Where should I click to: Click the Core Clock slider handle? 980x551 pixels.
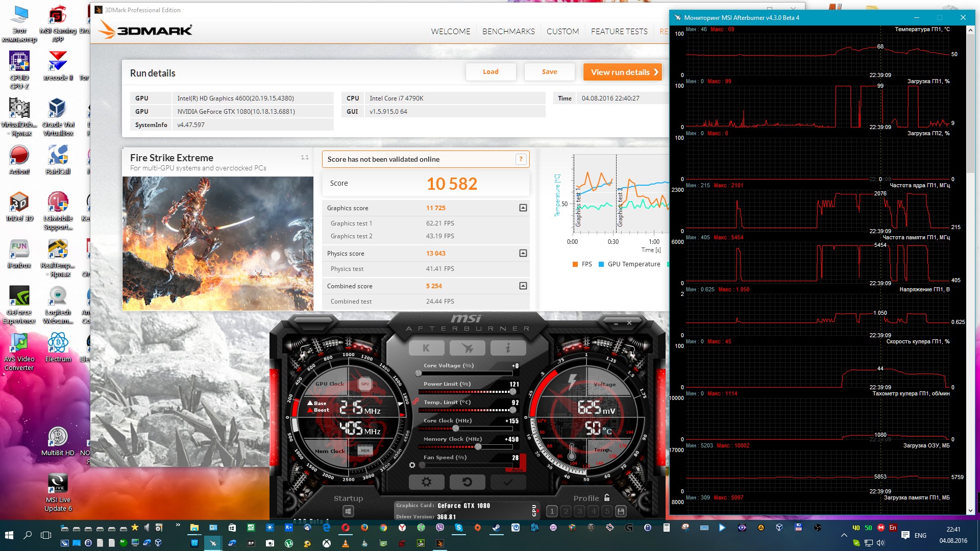click(456, 429)
